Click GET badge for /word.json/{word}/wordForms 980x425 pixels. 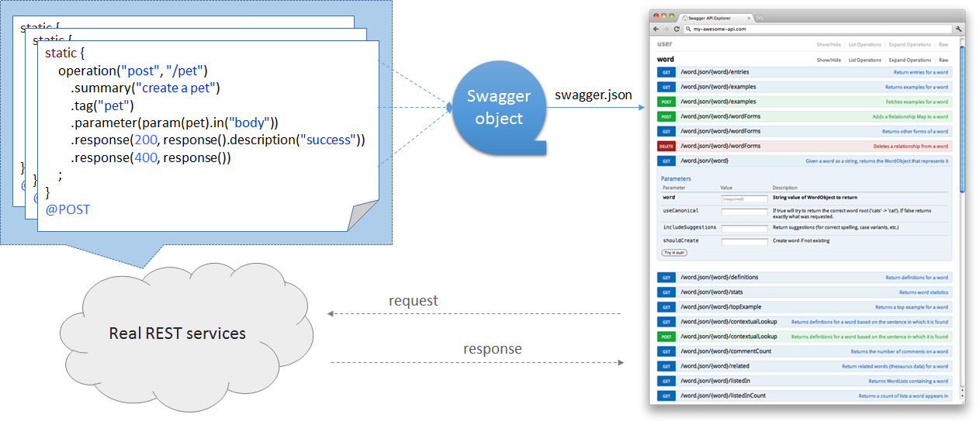point(667,131)
